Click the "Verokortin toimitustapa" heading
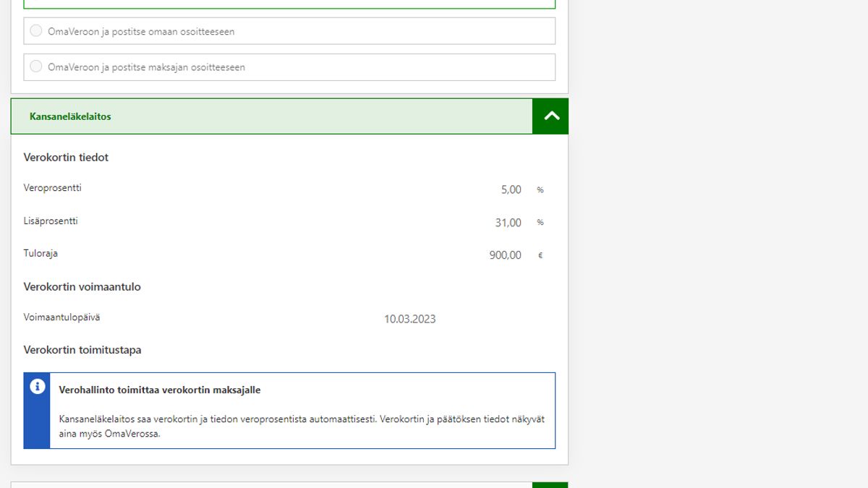Image resolution: width=868 pixels, height=488 pixels. point(82,350)
